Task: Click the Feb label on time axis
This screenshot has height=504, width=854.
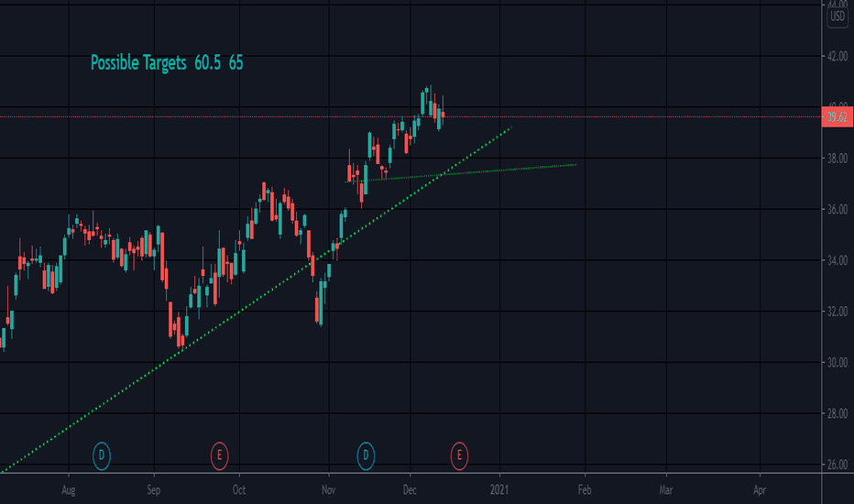Action: pyautogui.click(x=585, y=490)
